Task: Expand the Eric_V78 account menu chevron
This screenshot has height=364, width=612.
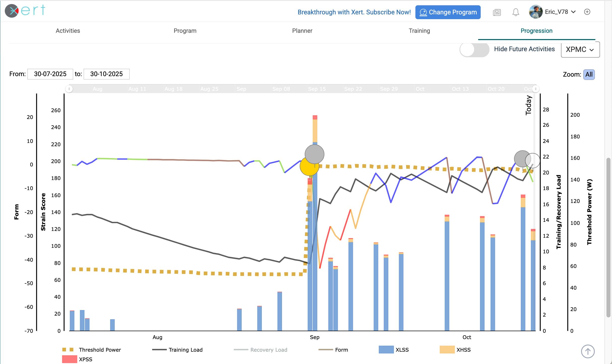Action: click(x=573, y=12)
